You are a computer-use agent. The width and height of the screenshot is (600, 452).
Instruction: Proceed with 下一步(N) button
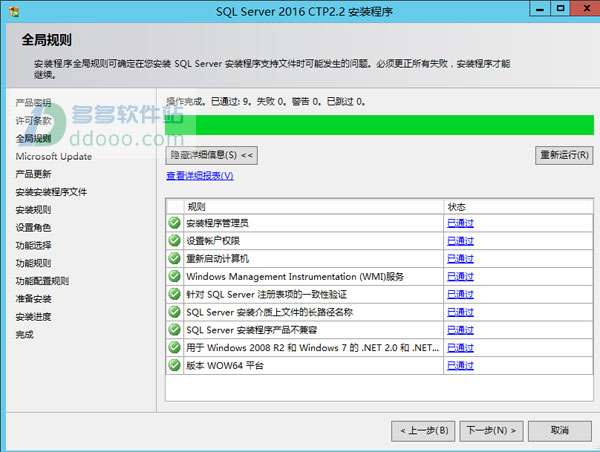click(x=491, y=431)
